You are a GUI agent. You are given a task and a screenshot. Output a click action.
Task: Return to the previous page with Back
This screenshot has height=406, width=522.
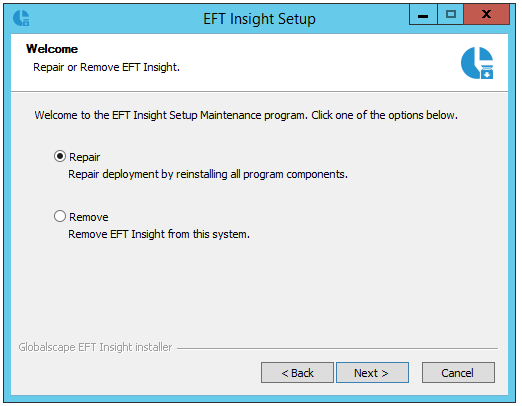297,373
